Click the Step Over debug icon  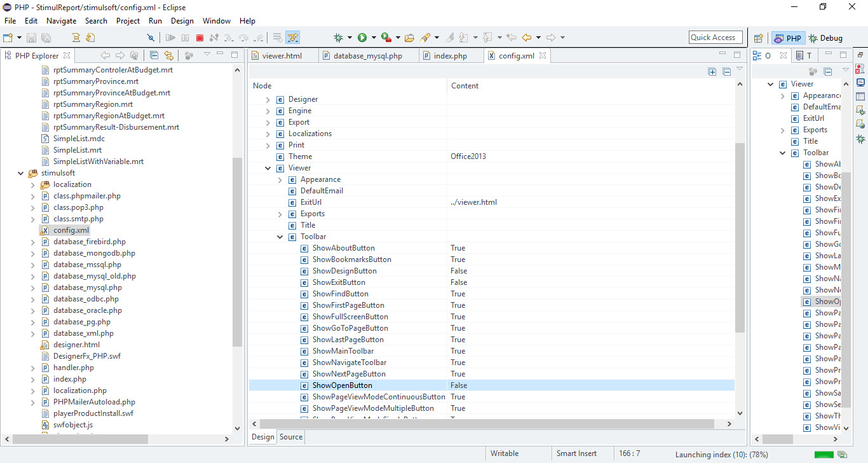pos(243,38)
